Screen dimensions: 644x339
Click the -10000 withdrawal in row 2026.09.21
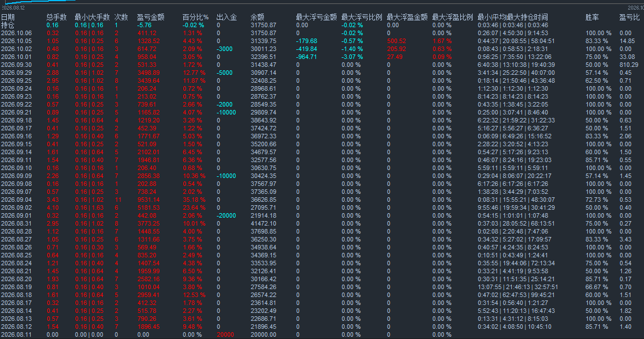[226, 112]
